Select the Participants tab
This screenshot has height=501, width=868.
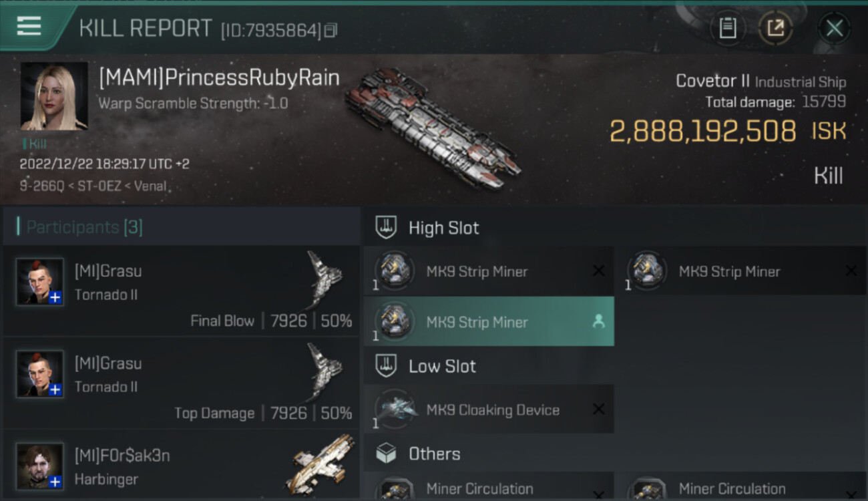pos(84,227)
